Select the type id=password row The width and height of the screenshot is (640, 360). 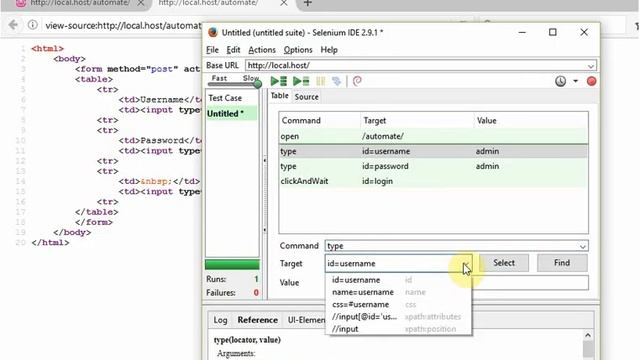tap(433, 167)
